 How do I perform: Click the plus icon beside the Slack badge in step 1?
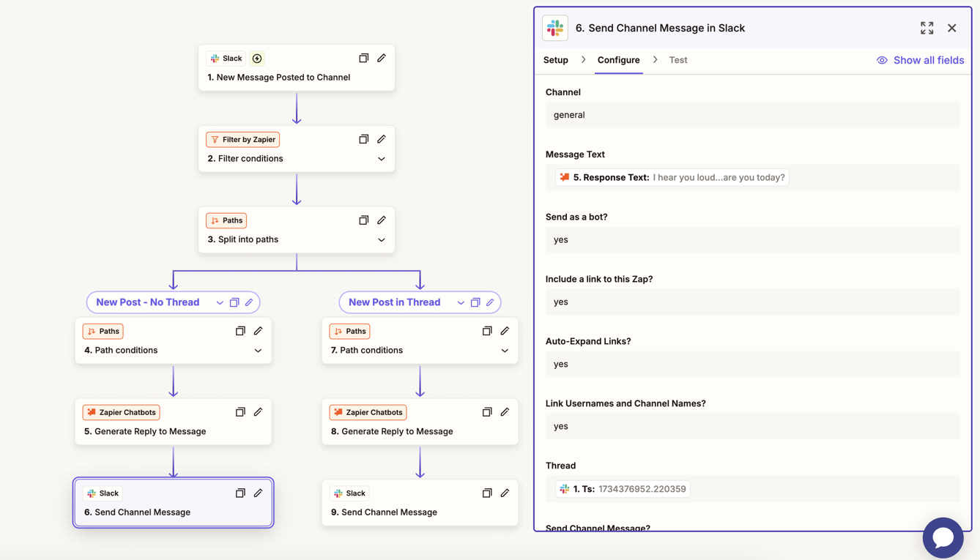pos(257,59)
